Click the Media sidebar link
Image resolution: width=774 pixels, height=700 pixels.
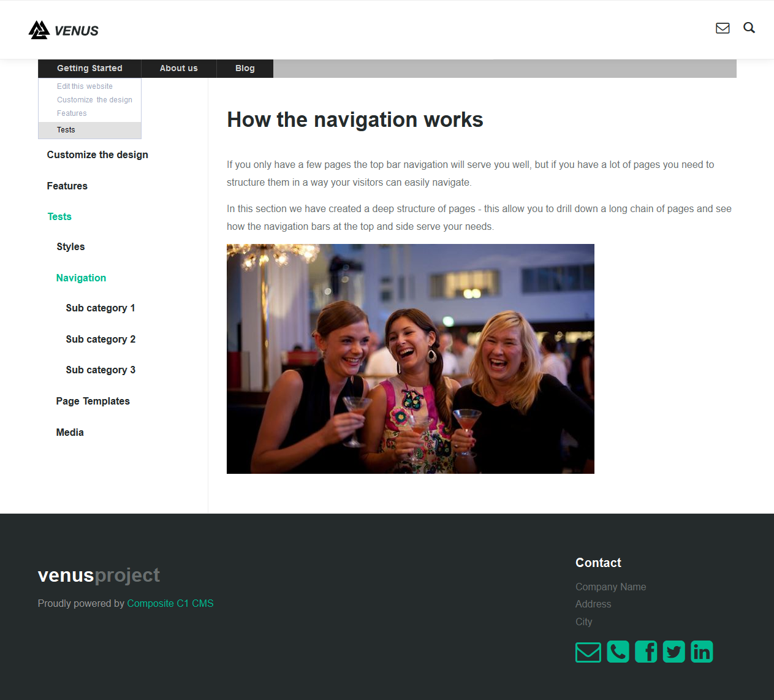click(x=70, y=432)
